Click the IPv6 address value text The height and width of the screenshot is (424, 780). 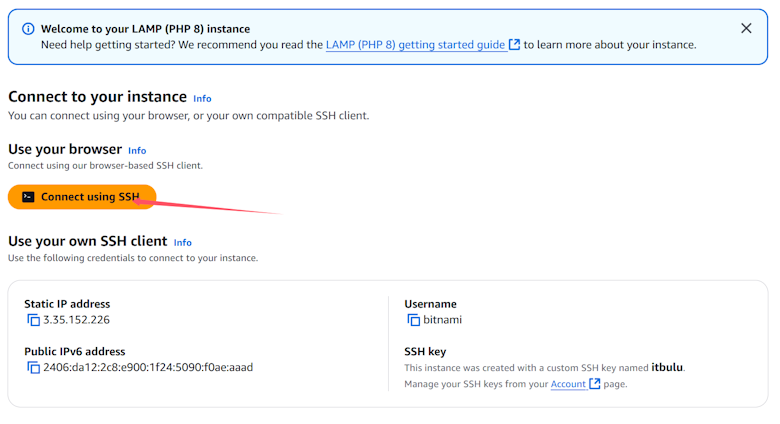pyautogui.click(x=148, y=367)
